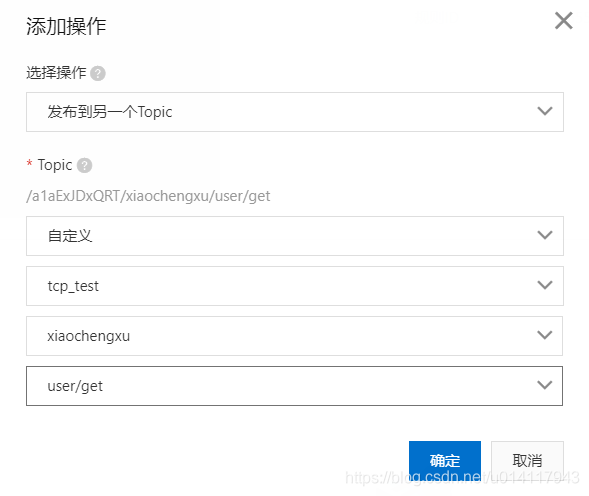Click the chevron arrow in the xiaochengxu selector
The height and width of the screenshot is (496, 589).
(x=545, y=335)
